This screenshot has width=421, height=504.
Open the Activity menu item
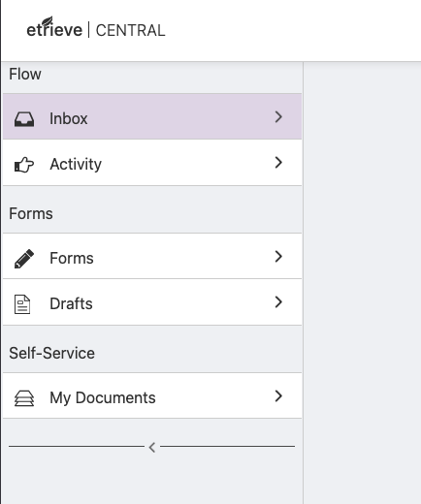click(x=152, y=163)
